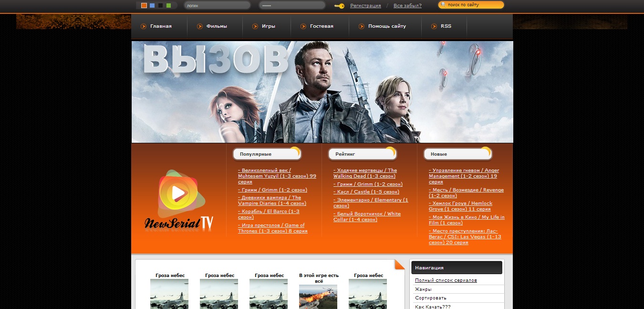644x309 pixels.
Task: Open the Фильмы menu item
Action: pos(217,26)
